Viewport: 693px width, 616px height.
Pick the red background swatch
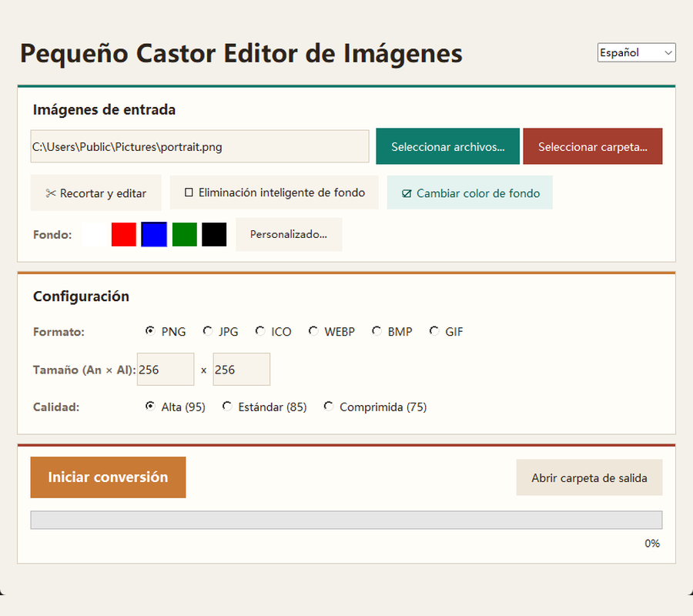pos(124,234)
